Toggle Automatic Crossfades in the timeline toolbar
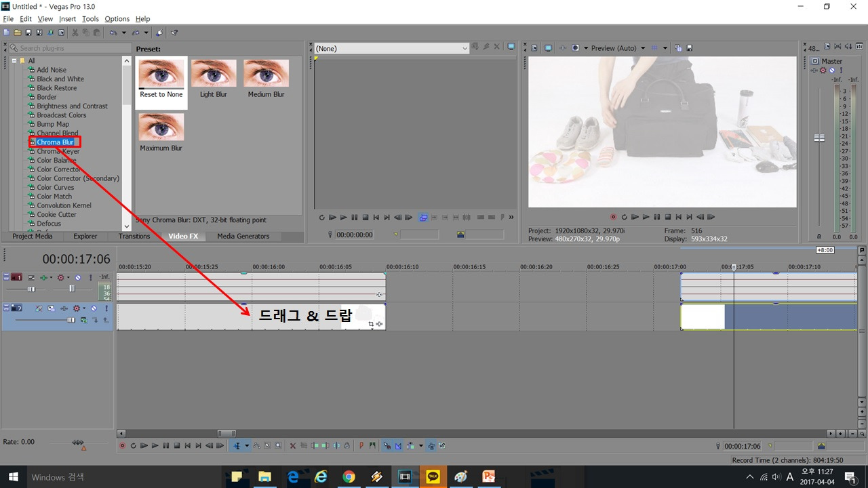The width and height of the screenshot is (868, 488). tap(399, 445)
